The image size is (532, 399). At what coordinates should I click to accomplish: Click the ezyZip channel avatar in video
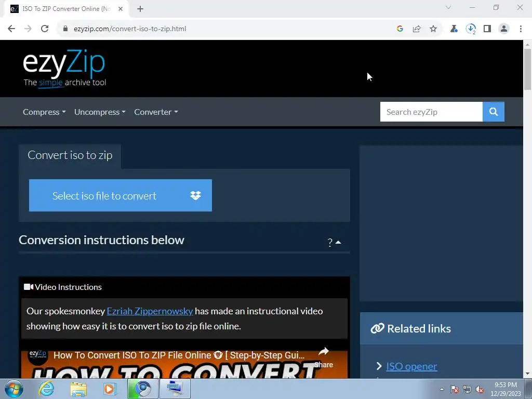[x=37, y=355]
